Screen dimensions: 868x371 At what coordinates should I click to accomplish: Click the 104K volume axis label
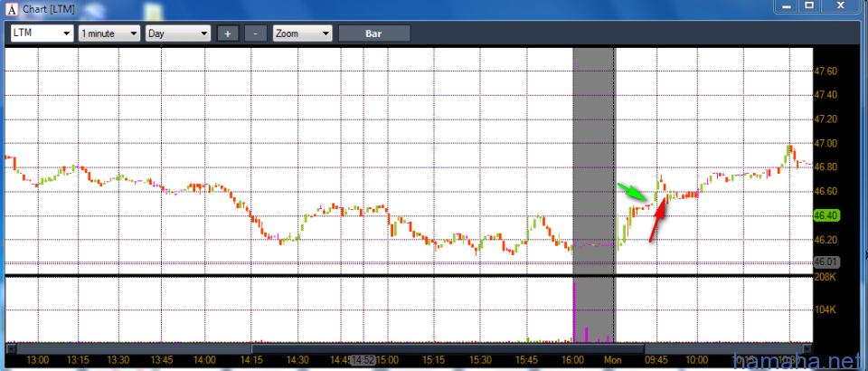[824, 309]
